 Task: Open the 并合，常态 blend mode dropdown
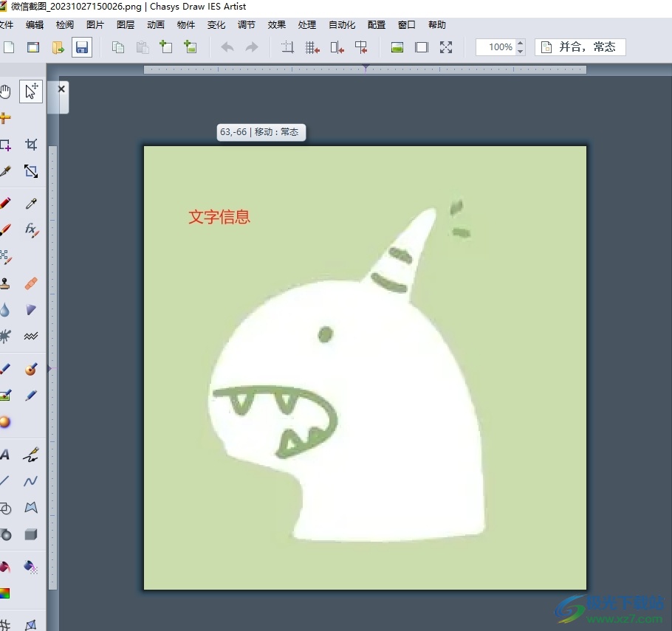pyautogui.click(x=580, y=47)
